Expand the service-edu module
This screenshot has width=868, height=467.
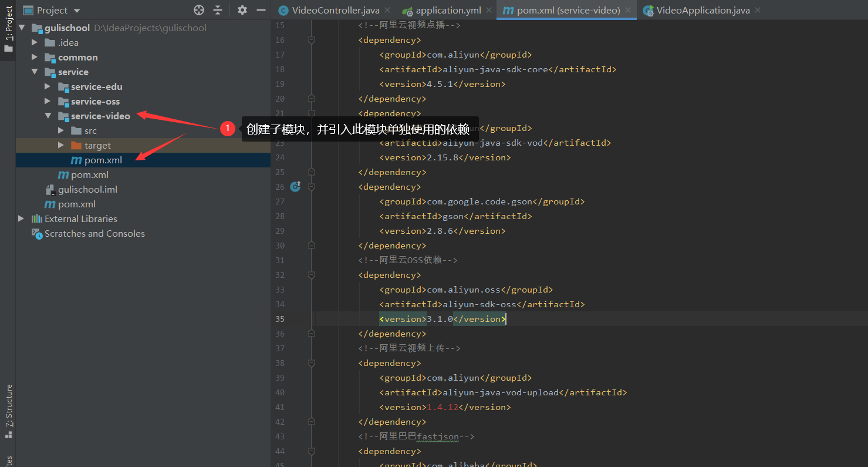[x=48, y=86]
